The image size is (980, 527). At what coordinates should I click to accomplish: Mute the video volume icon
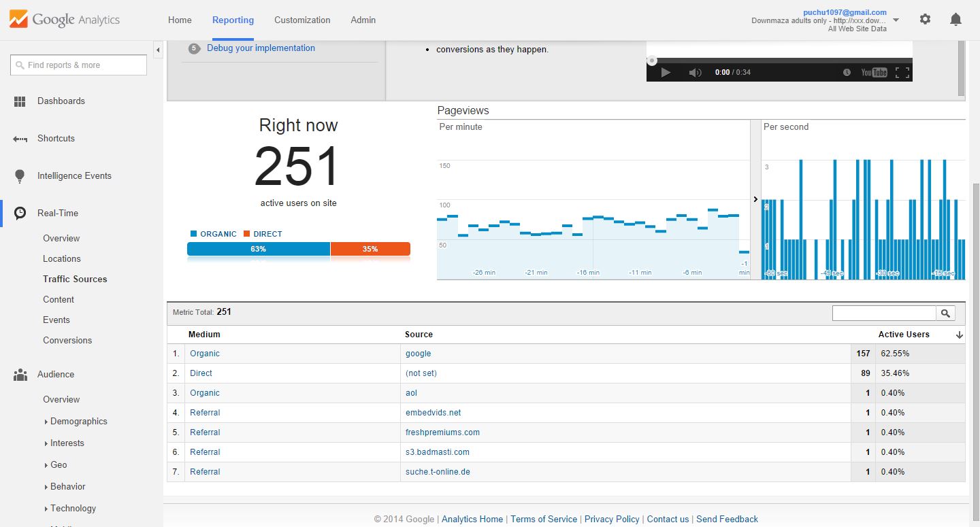click(x=695, y=72)
